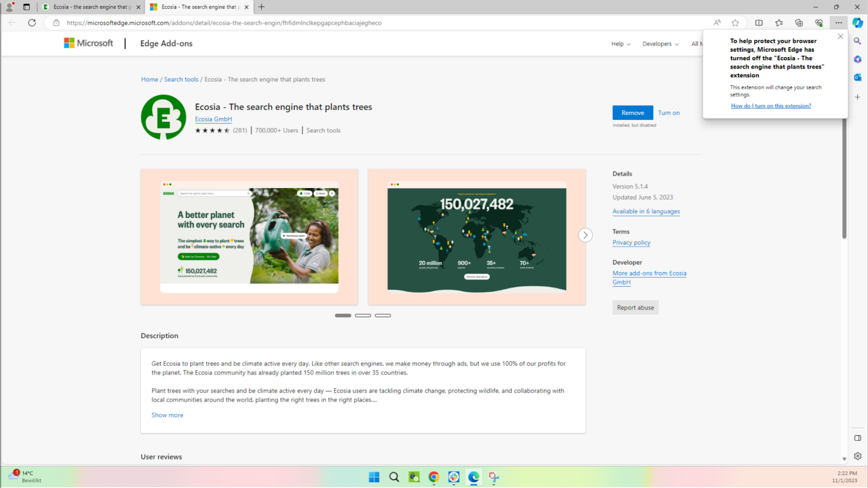The height and width of the screenshot is (488, 868).
Task: Click the Report abuse button
Action: point(635,307)
